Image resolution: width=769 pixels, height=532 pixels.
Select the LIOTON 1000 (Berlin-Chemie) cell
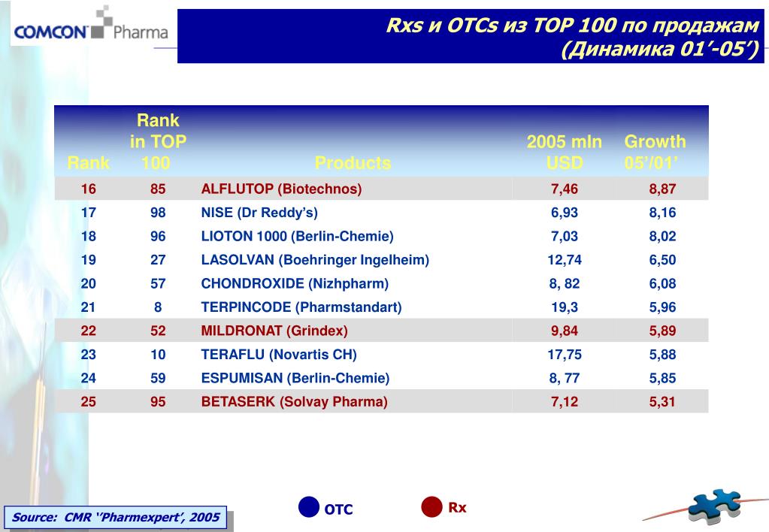tap(297, 236)
